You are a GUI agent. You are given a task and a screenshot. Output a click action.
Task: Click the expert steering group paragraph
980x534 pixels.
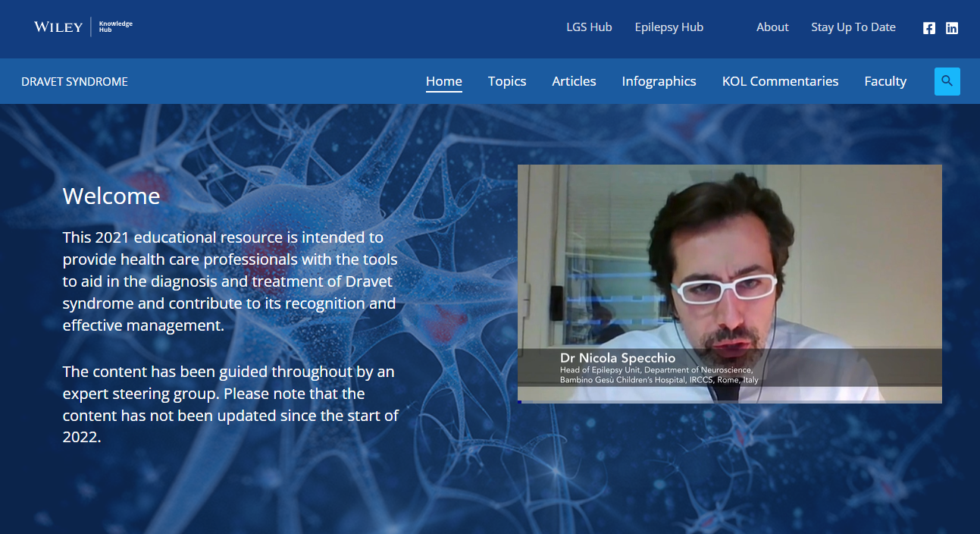[x=230, y=404]
